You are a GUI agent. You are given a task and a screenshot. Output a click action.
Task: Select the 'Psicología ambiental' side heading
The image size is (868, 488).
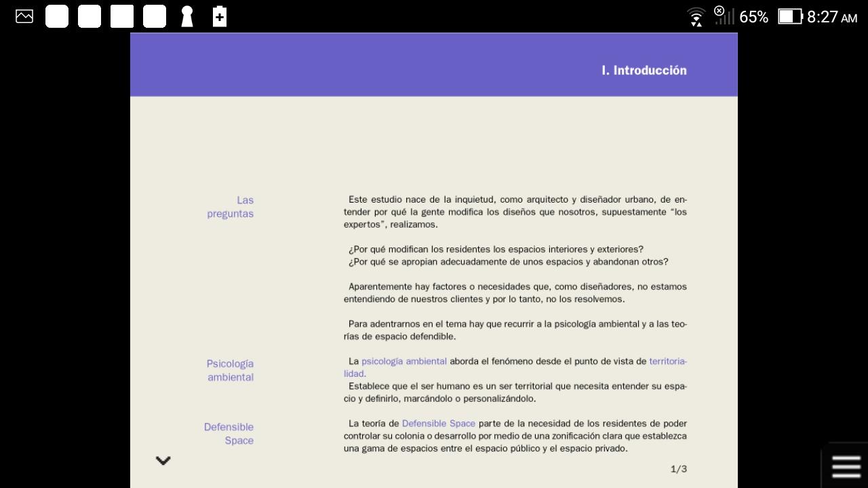pyautogui.click(x=231, y=370)
